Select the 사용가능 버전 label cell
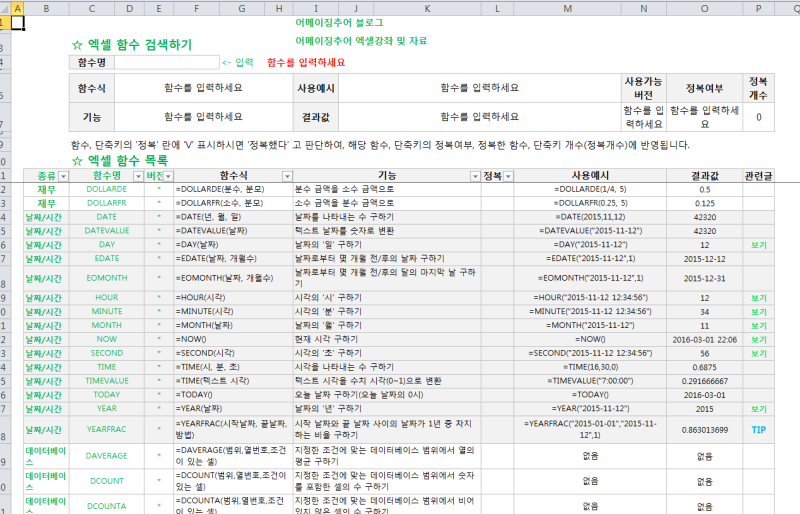The width and height of the screenshot is (800, 514). click(x=643, y=88)
